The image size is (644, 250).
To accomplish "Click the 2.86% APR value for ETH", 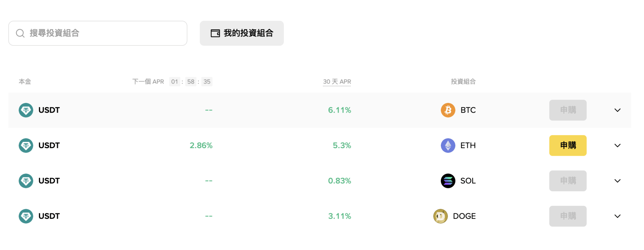I will pos(201,145).
